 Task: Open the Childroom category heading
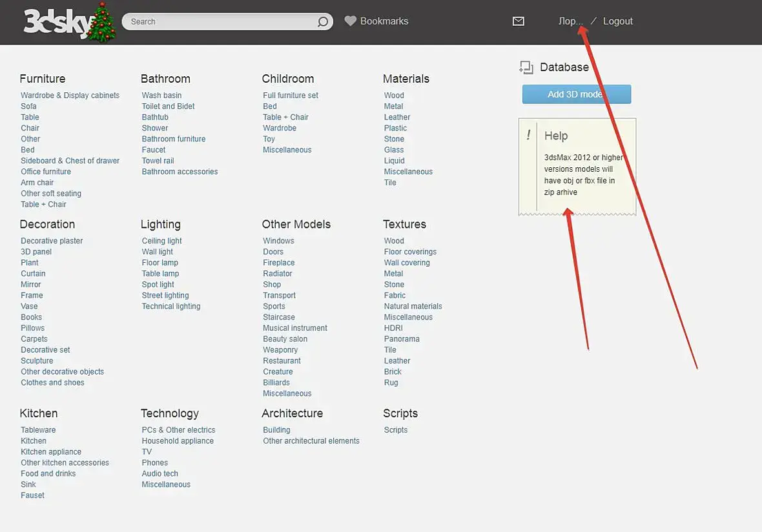pos(288,79)
